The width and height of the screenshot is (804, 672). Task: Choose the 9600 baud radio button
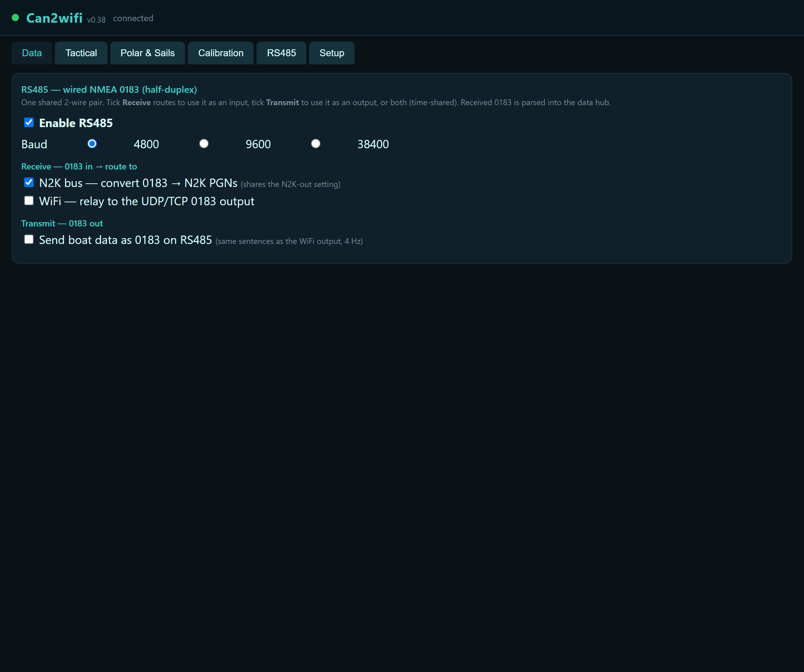204,144
